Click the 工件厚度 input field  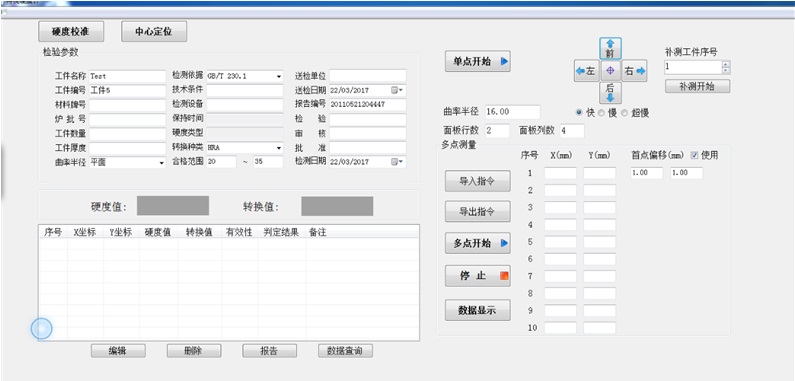[127, 149]
